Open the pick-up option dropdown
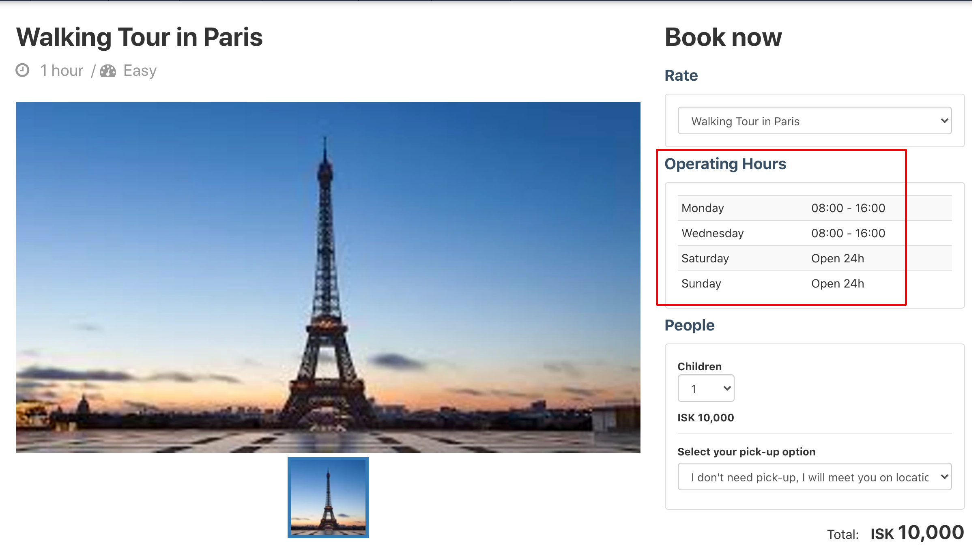 (815, 477)
